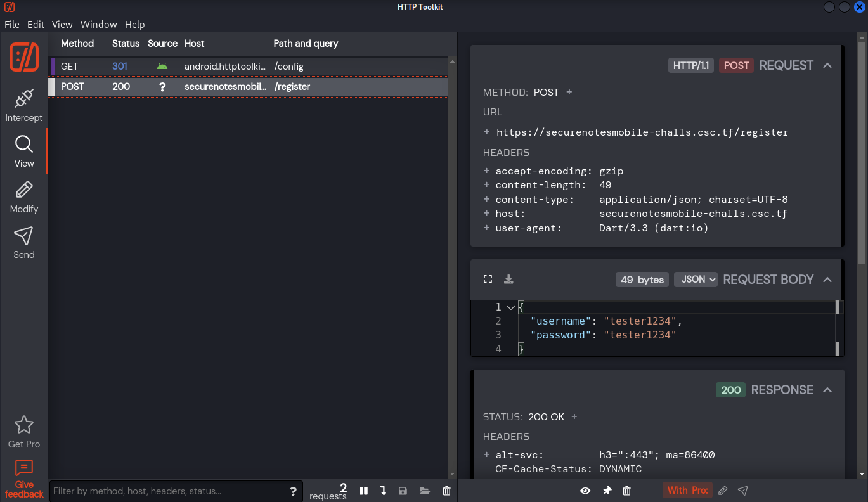The image size is (868, 502).
Task: Clear all requests with trash icon
Action: click(446, 491)
